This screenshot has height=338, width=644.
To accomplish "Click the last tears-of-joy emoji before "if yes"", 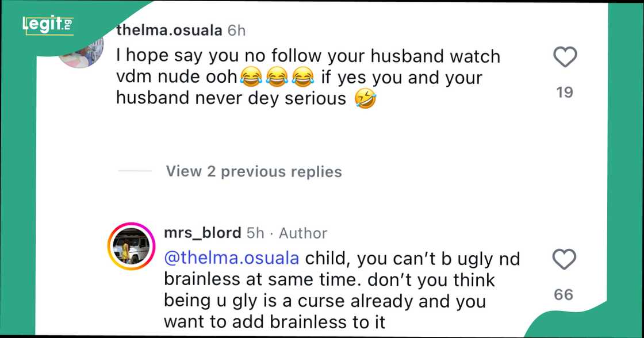I will (304, 77).
